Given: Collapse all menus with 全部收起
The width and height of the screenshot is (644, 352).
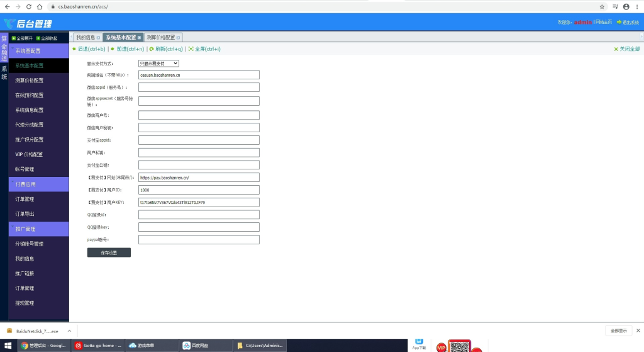Looking at the screenshot, I should [47, 38].
